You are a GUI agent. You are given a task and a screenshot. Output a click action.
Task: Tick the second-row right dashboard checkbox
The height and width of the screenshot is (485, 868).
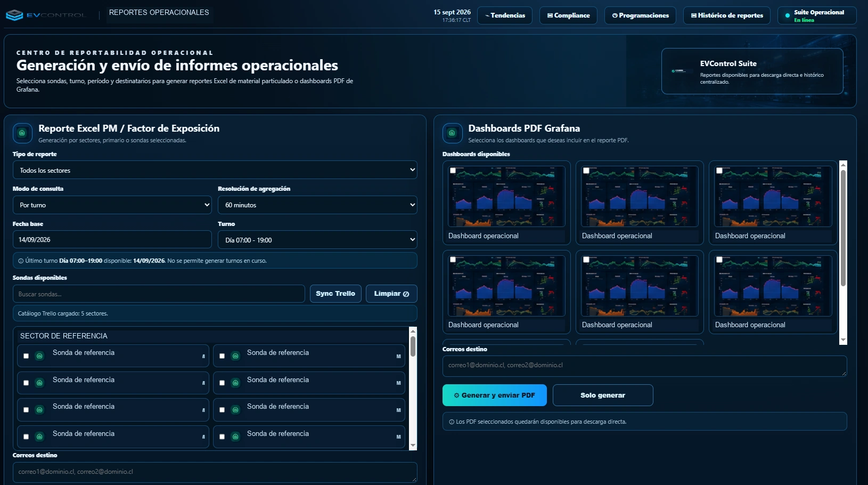point(719,260)
